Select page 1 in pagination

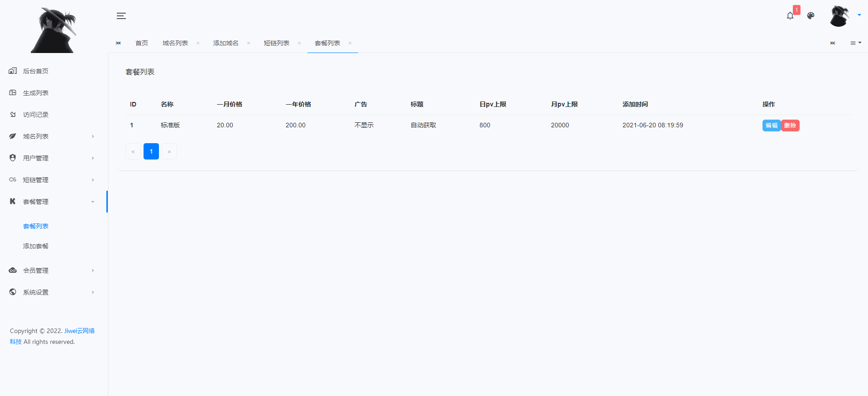click(151, 151)
